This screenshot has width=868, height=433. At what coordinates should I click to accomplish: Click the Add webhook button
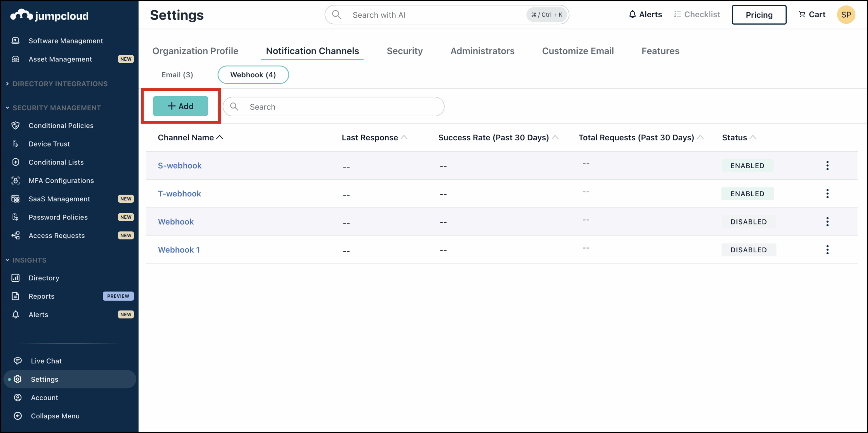pyautogui.click(x=180, y=106)
